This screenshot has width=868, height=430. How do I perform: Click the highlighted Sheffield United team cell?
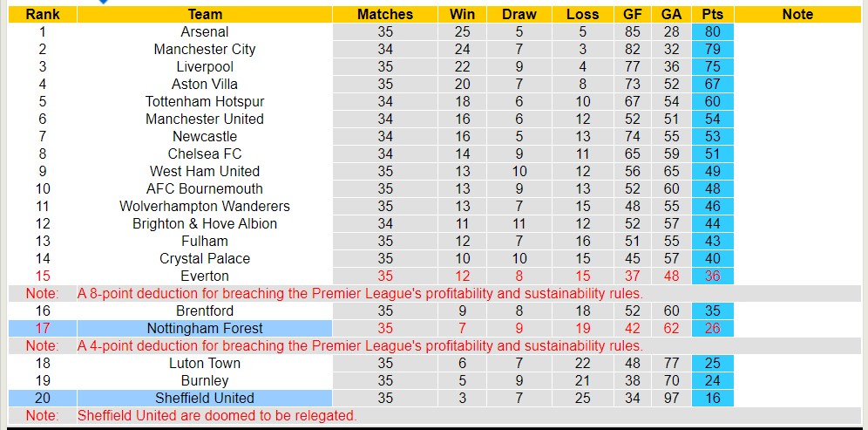(x=205, y=398)
